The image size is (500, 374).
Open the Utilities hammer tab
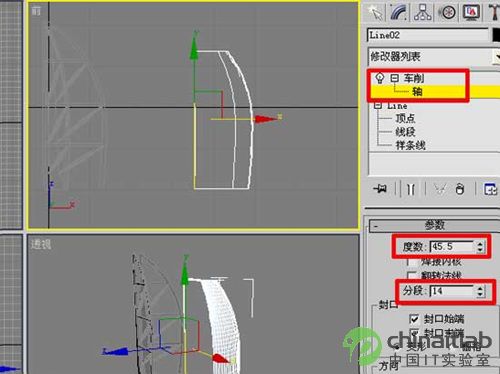click(x=494, y=13)
